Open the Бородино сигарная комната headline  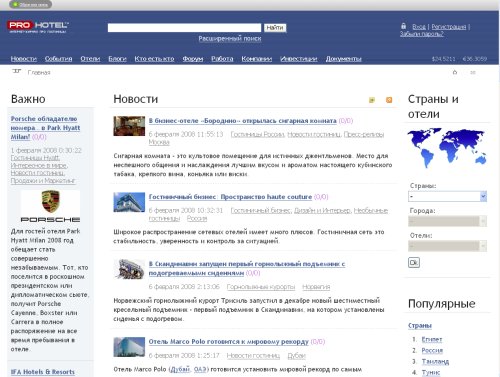[242, 121]
